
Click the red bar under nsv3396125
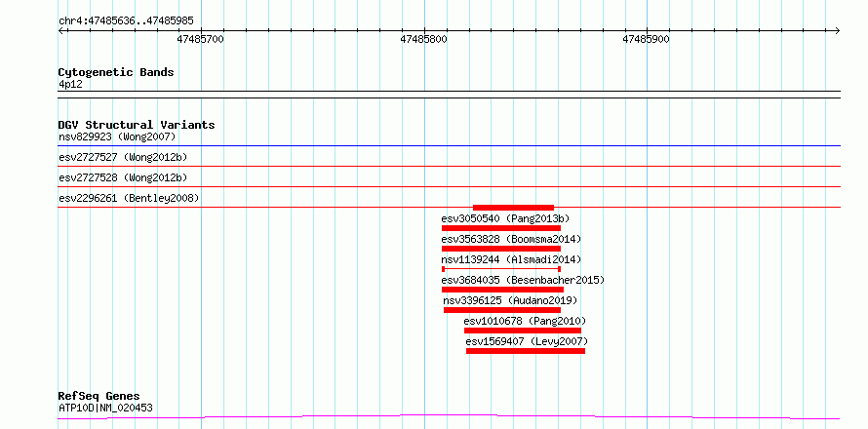(502, 310)
